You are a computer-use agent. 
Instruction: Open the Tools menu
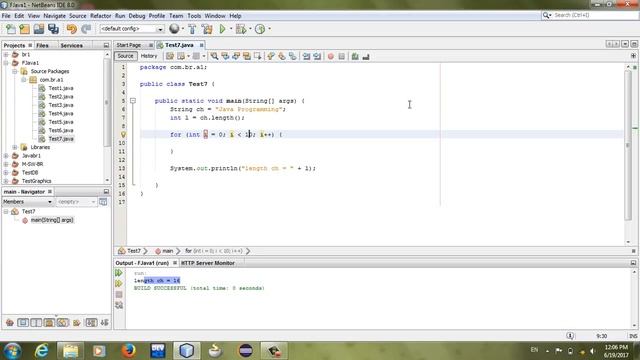(x=194, y=16)
